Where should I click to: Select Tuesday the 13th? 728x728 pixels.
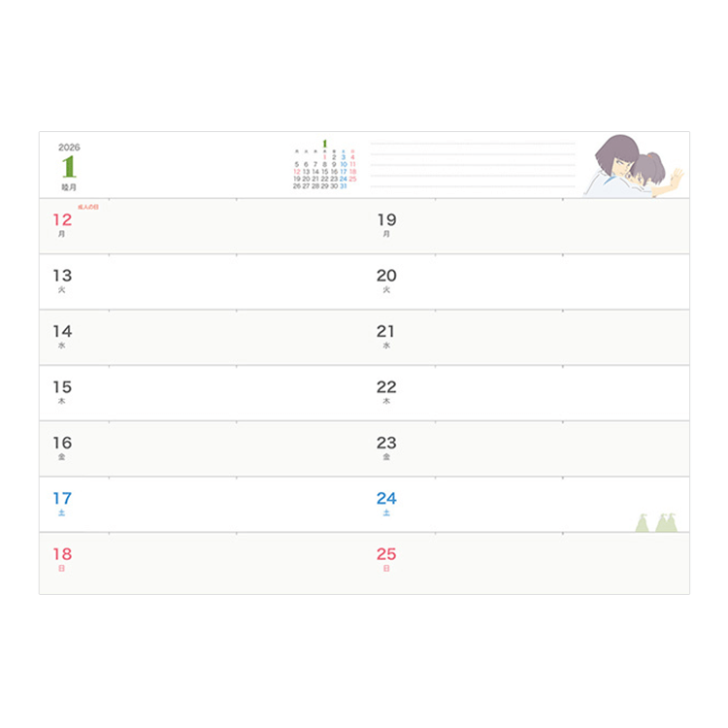62,276
